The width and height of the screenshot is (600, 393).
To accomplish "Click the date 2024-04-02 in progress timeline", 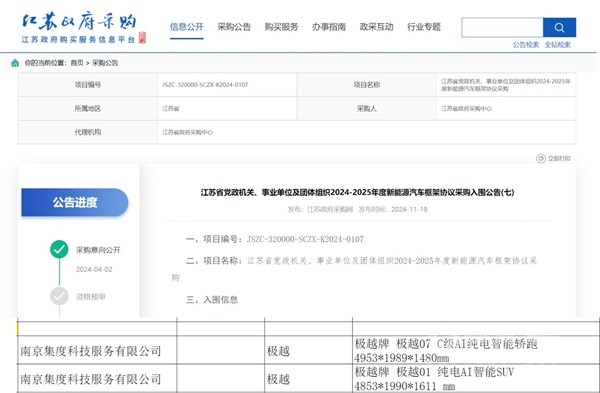I will click(94, 269).
